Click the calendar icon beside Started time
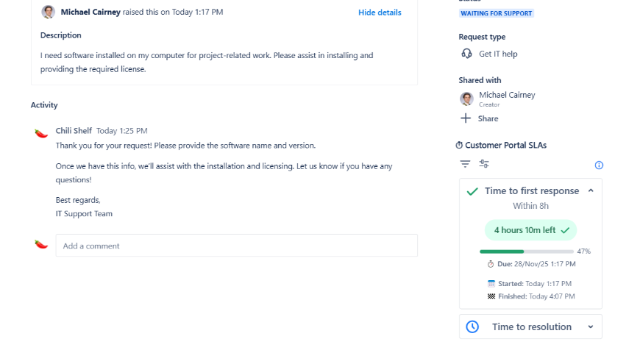The width and height of the screenshot is (640, 364). [491, 283]
